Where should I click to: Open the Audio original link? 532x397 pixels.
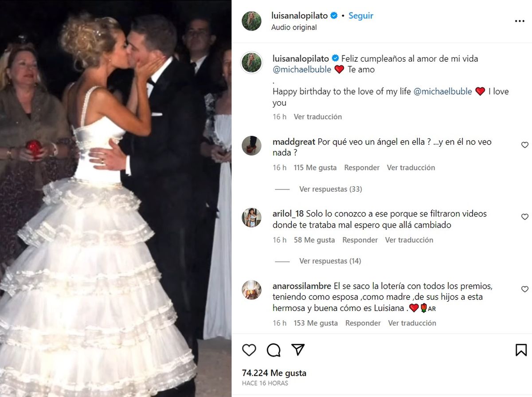(294, 27)
